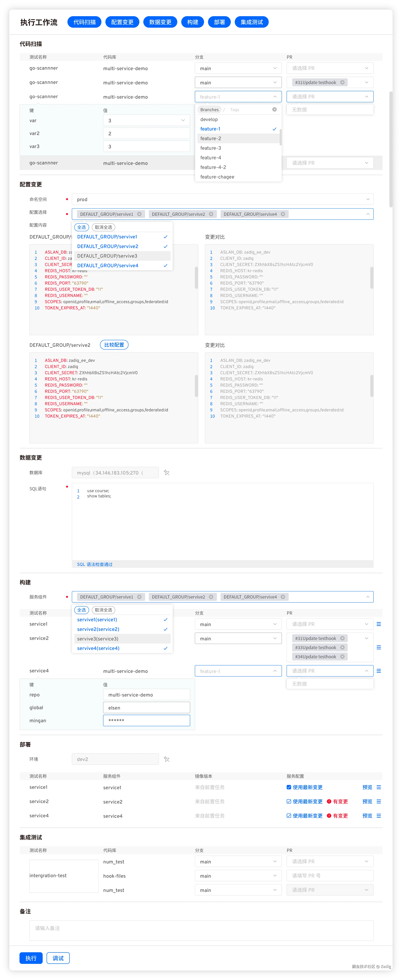Click 全选 in the config selection list
The height and width of the screenshot is (980, 402).
tap(82, 227)
